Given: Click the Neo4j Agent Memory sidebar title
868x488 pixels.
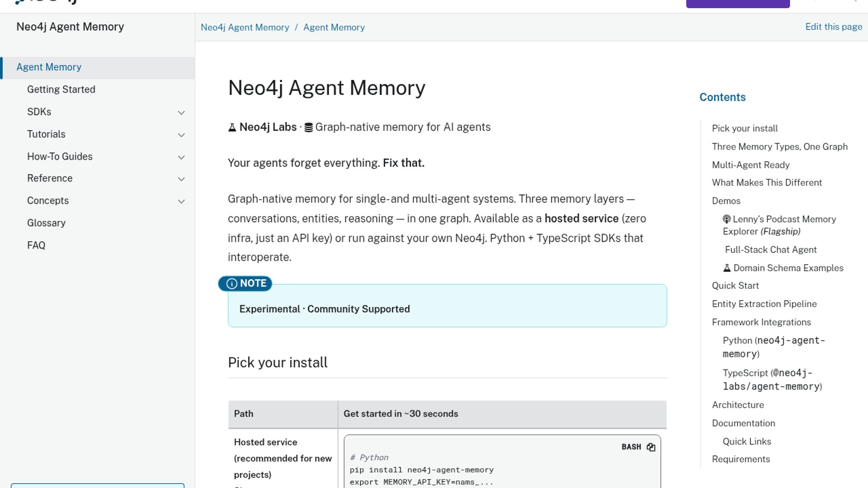Looking at the screenshot, I should coord(70,27).
